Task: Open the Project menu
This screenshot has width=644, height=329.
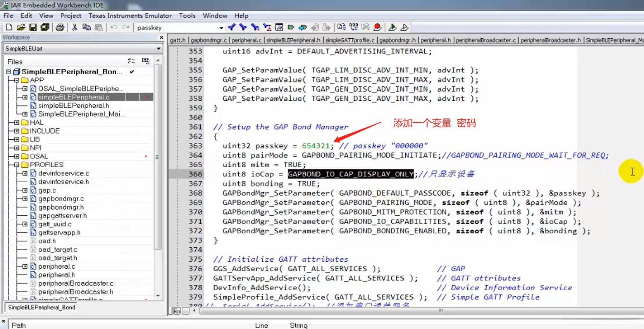Action: tap(71, 16)
